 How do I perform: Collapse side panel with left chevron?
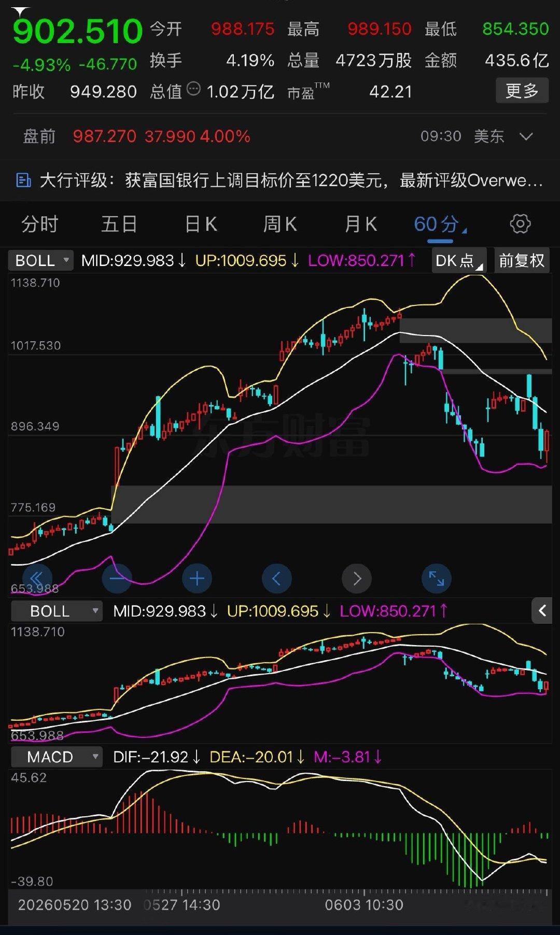pyautogui.click(x=542, y=611)
